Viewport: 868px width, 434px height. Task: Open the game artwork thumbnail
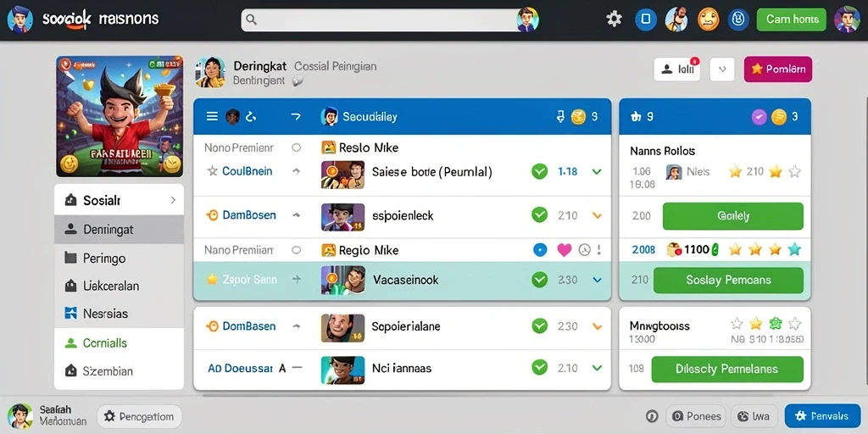pos(120,116)
